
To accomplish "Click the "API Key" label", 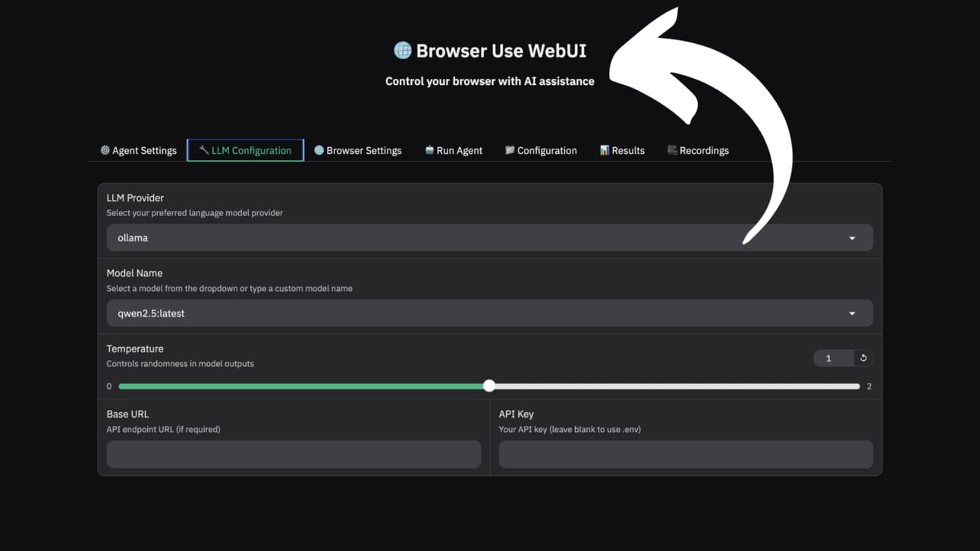I will [517, 414].
